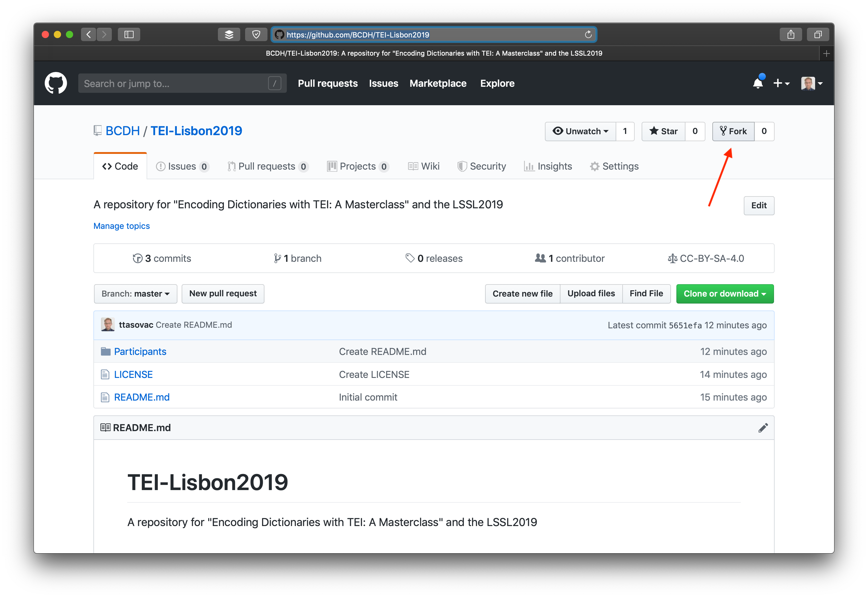
Task: Open the plus create-new menu
Action: coord(781,83)
